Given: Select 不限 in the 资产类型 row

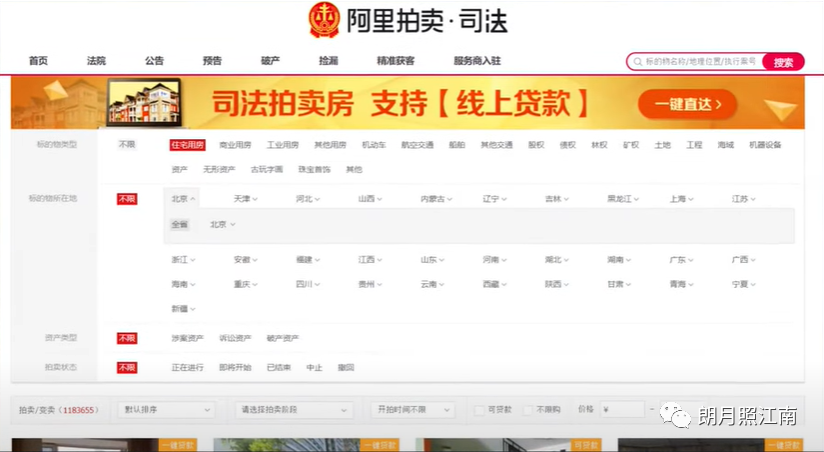Looking at the screenshot, I should (x=127, y=338).
